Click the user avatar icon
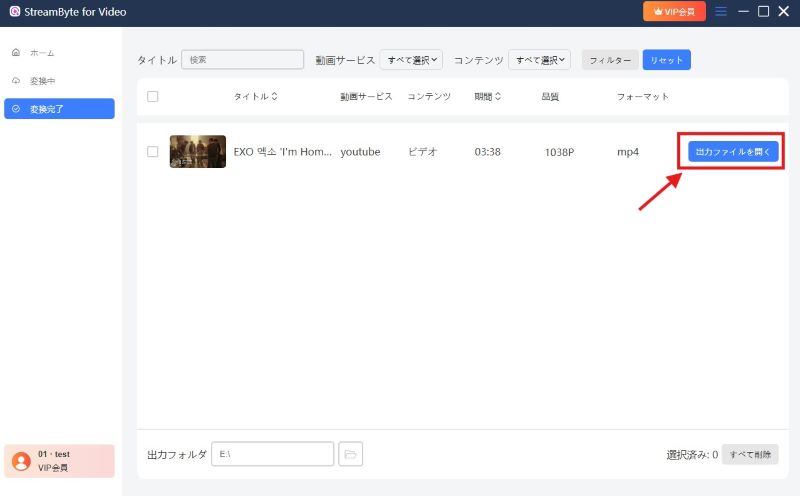The width and height of the screenshot is (800, 496). 21,461
